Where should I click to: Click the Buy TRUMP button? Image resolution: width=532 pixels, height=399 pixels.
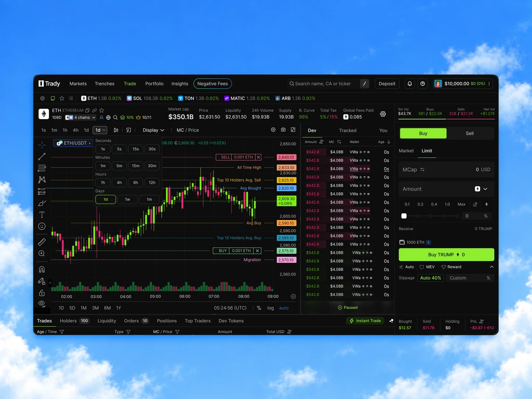pyautogui.click(x=446, y=255)
